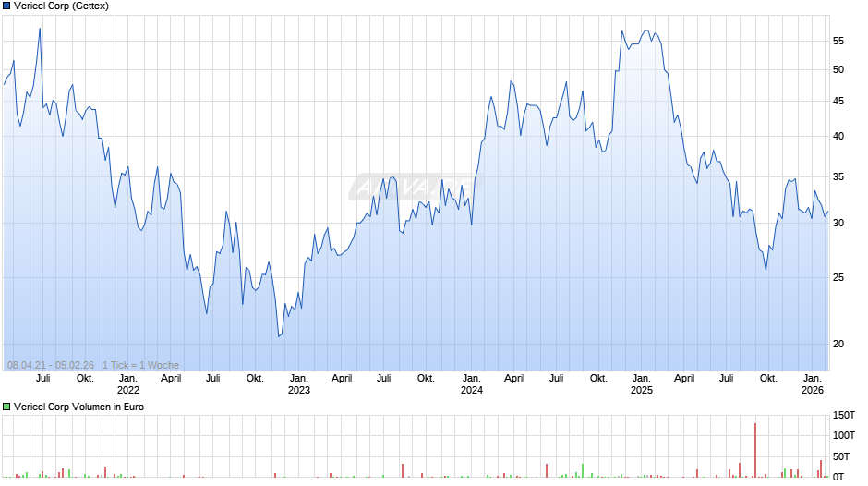The height and width of the screenshot is (486, 868).
Task: Click the 2024 year label on time axis
Action: (472, 390)
